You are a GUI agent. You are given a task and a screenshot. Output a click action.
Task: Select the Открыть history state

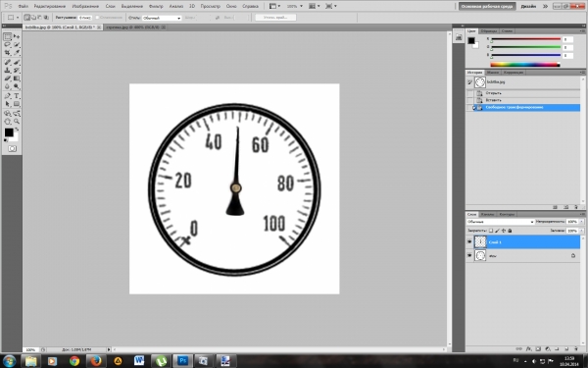click(x=527, y=93)
